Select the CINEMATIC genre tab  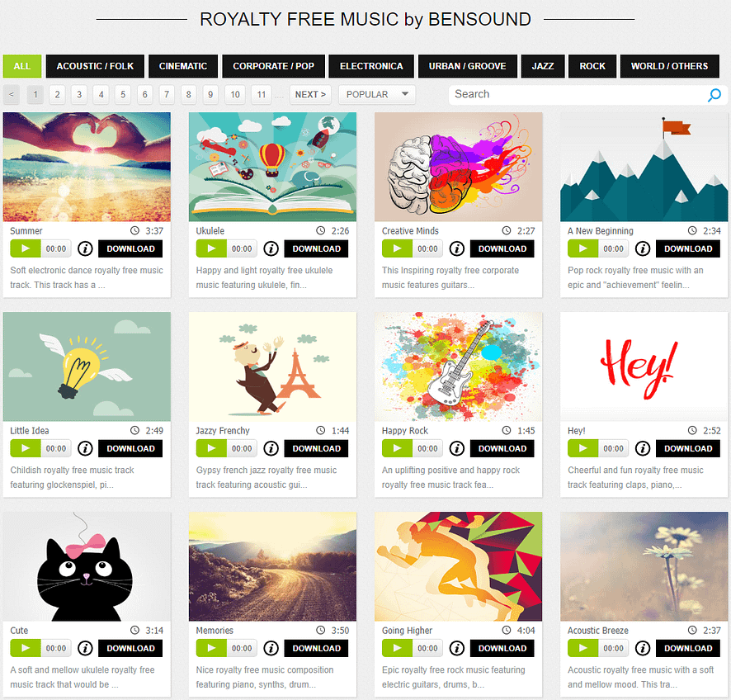(x=183, y=66)
